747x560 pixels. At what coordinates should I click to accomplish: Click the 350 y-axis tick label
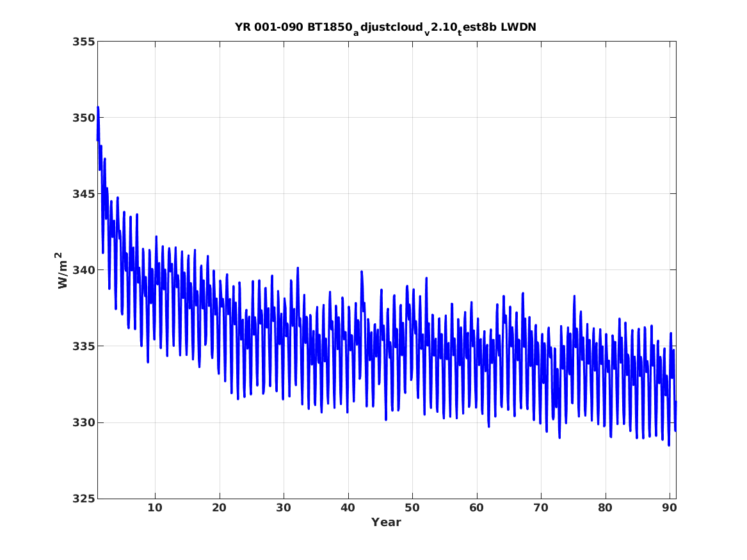click(x=83, y=118)
